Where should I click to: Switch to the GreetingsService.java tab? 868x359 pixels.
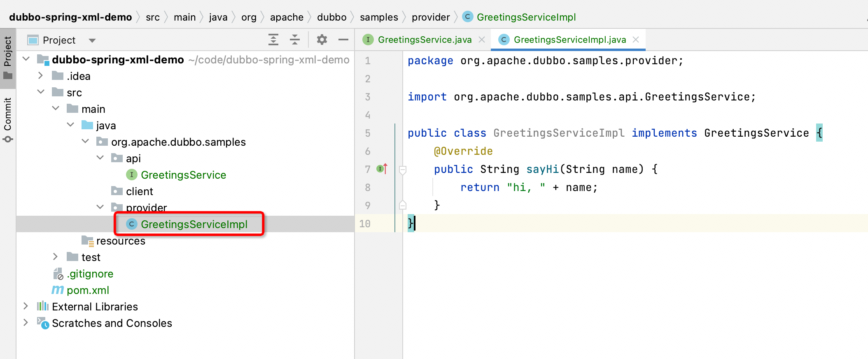point(424,40)
